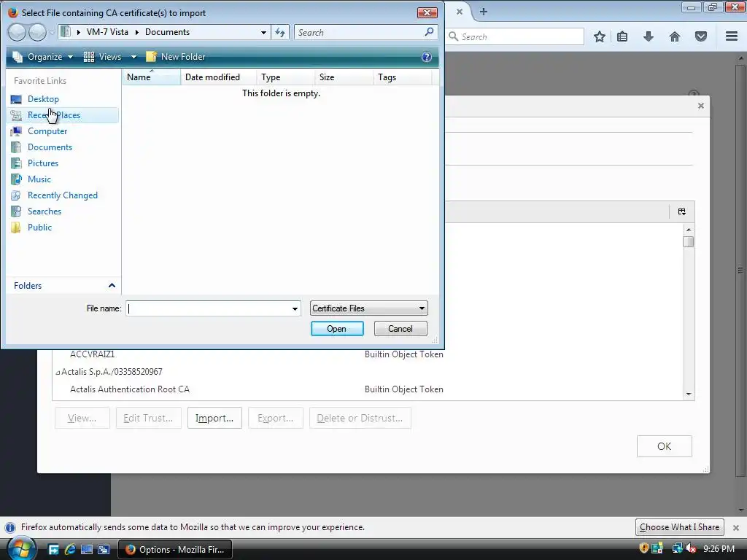The height and width of the screenshot is (560, 747).
Task: Go to Documents favorite link
Action: click(x=50, y=147)
